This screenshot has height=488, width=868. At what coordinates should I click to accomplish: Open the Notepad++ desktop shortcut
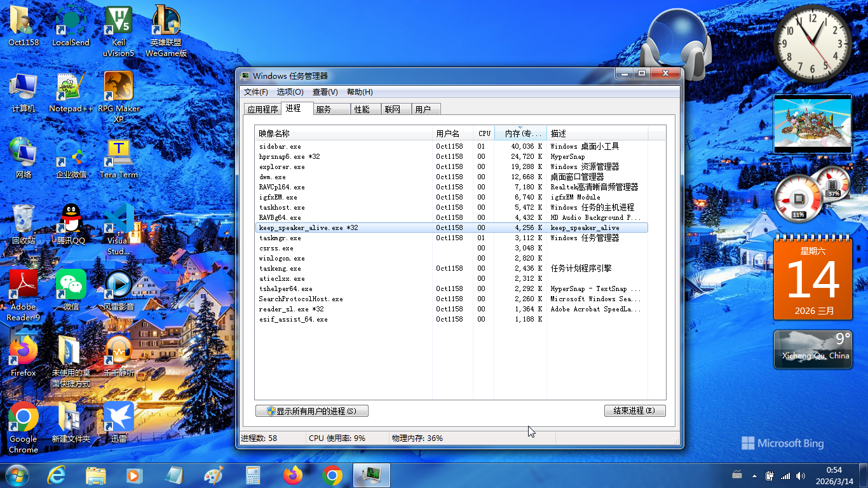[x=71, y=88]
